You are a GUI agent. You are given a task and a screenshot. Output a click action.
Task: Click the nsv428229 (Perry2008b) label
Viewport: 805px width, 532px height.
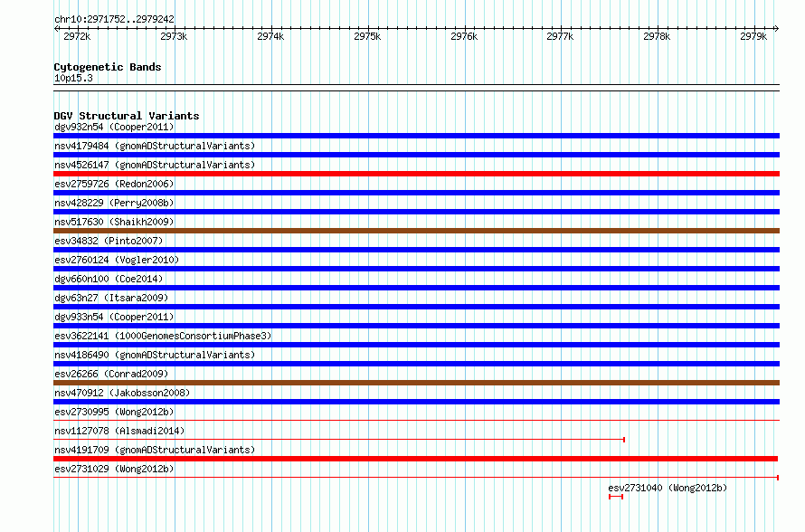[114, 203]
